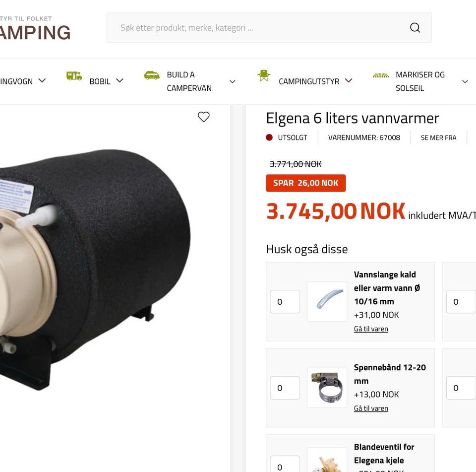Add product to wishlist with heart icon
476x472 pixels.
204,117
